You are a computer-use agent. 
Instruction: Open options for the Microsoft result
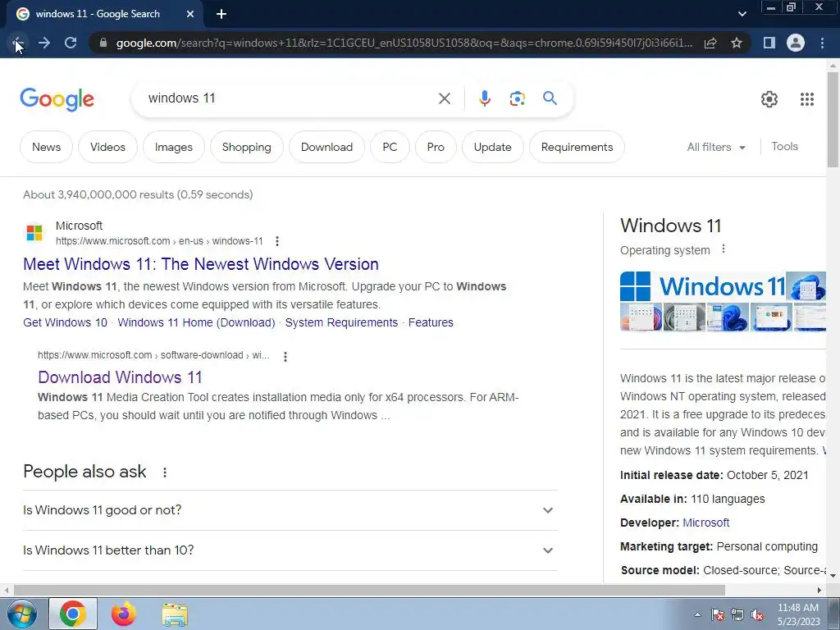[277, 241]
